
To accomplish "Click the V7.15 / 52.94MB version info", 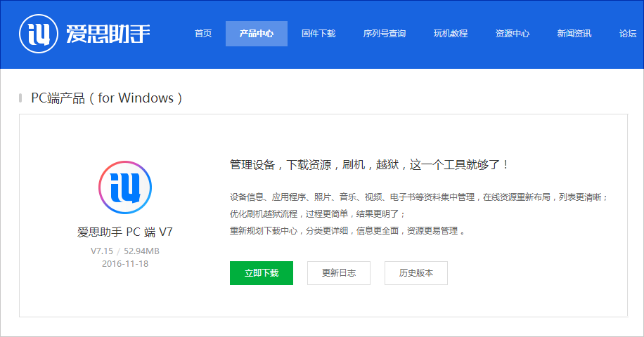I will click(125, 251).
